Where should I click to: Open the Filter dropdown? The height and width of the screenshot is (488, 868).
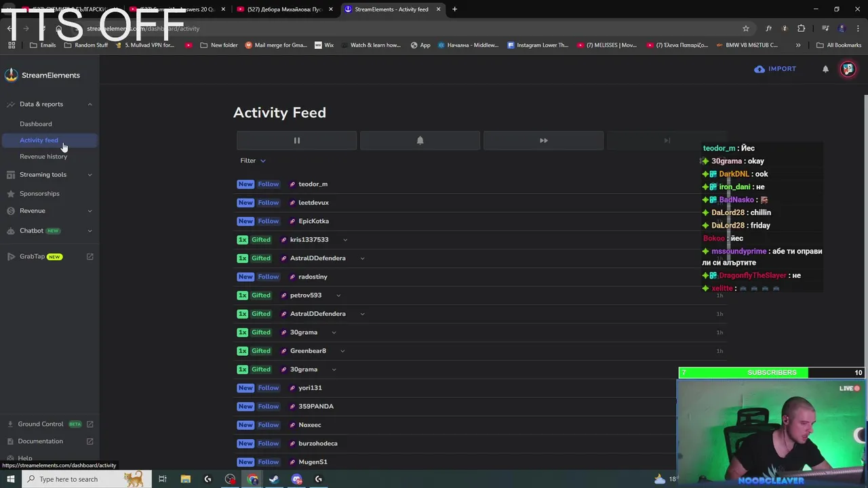252,161
